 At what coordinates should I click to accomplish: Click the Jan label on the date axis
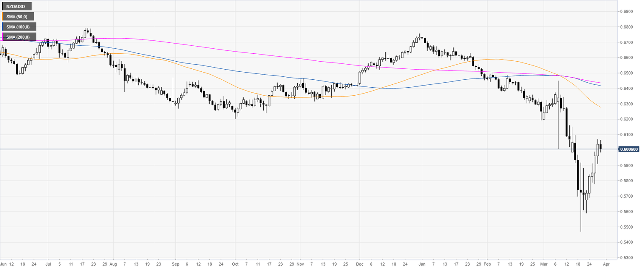click(422, 265)
